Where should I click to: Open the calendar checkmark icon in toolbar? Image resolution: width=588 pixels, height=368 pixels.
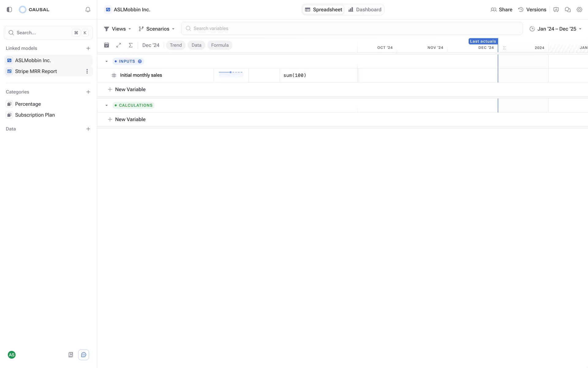pos(107,45)
